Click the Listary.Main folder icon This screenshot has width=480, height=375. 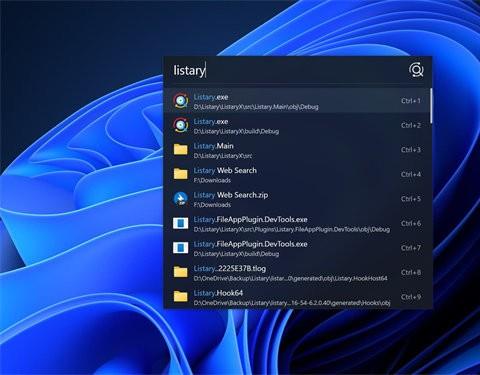(181, 149)
